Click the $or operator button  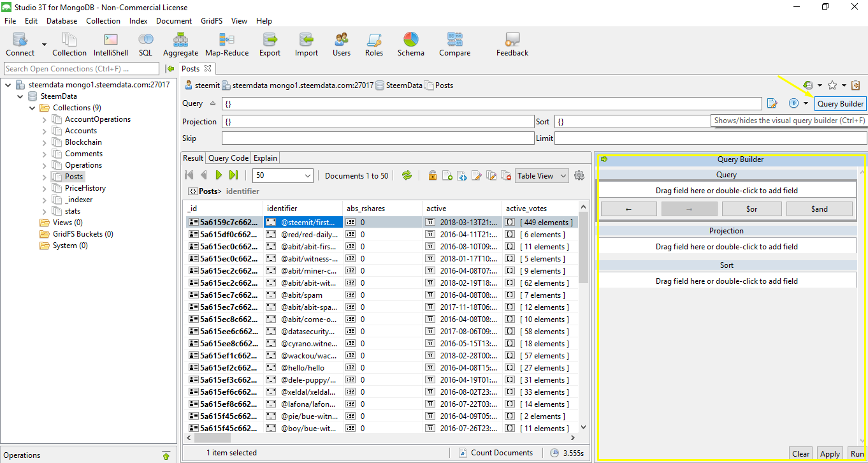click(752, 209)
